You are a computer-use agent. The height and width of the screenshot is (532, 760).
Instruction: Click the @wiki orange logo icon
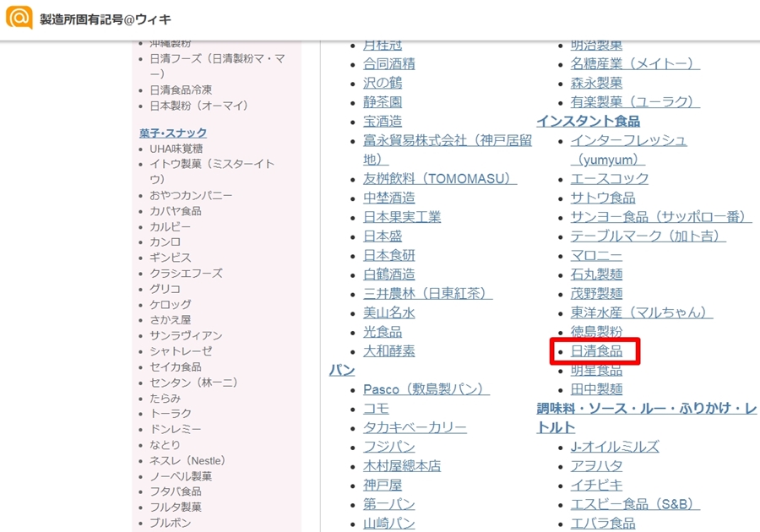coord(19,18)
